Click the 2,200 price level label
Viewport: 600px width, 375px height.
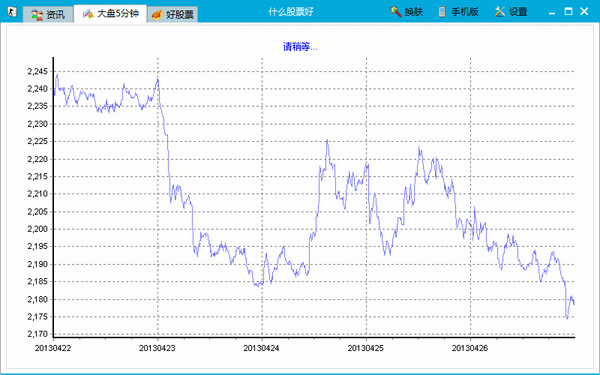tap(37, 229)
